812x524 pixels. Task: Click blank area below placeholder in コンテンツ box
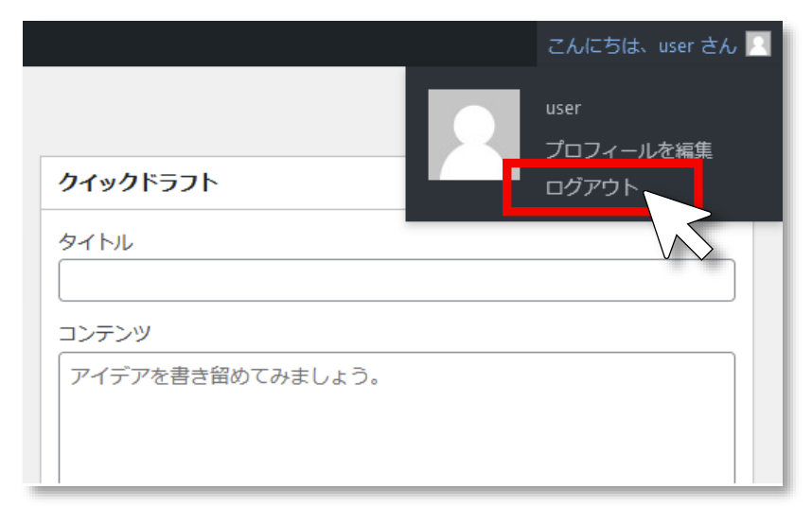point(397,445)
